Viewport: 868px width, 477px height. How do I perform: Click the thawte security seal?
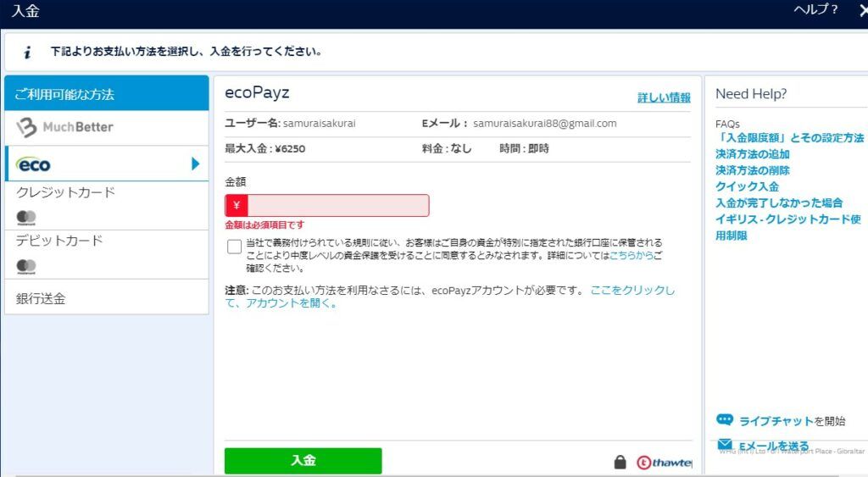coord(665,462)
